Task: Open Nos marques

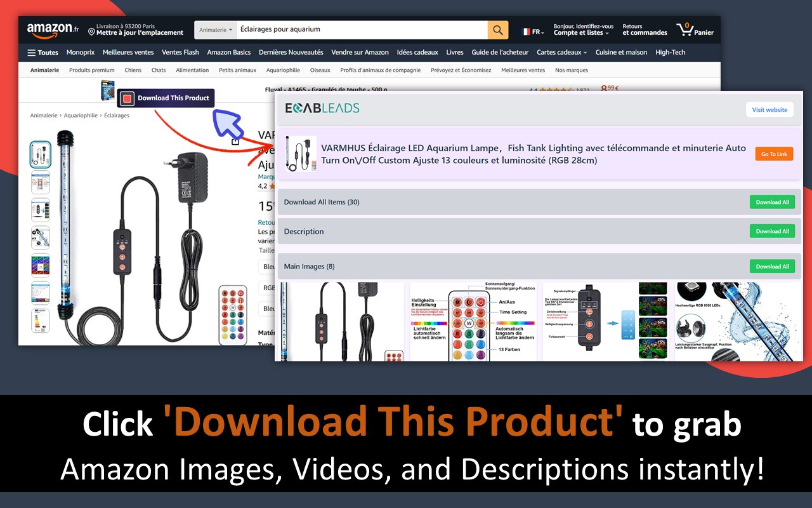Action: tap(572, 70)
